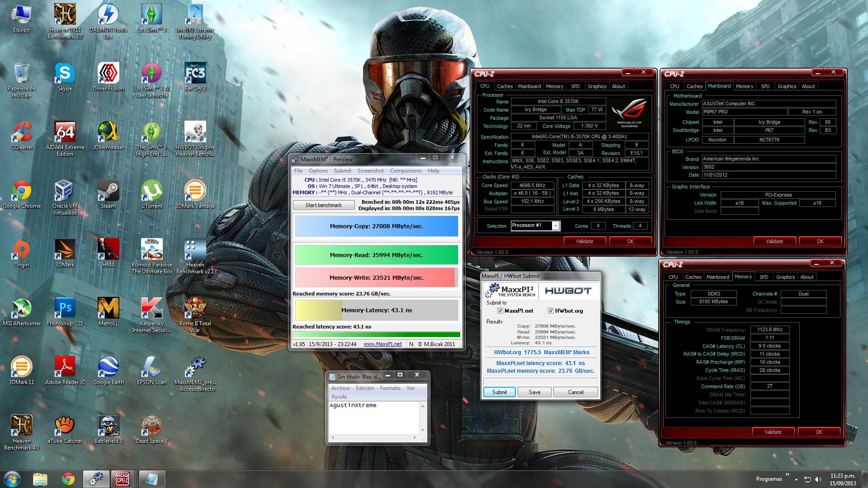Click the Memory-Write result bar

coord(377,277)
